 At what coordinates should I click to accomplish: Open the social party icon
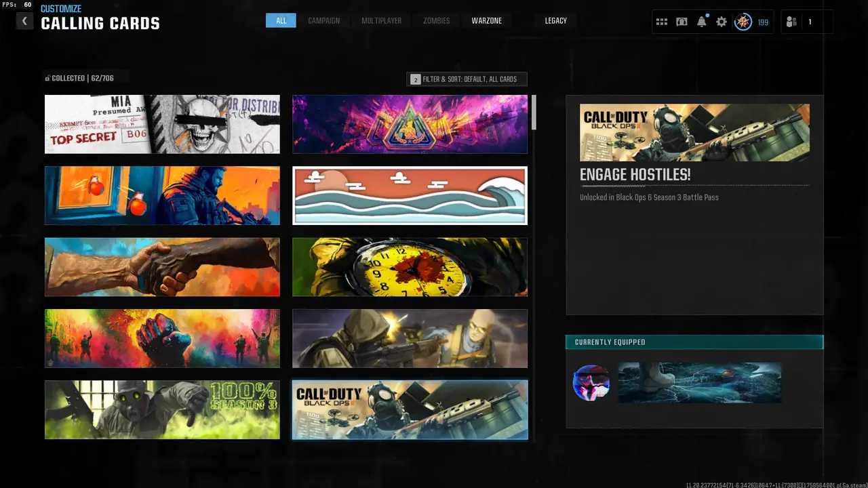click(x=791, y=22)
